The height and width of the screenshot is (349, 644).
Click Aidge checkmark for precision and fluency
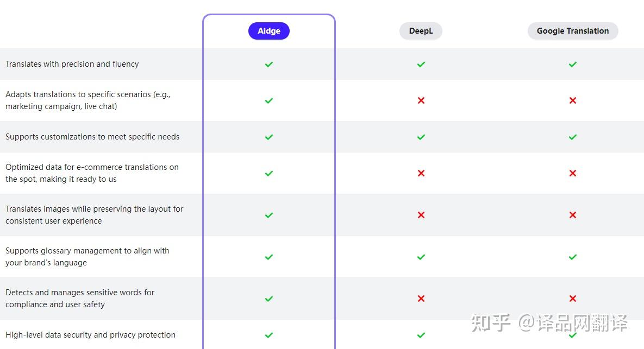coord(269,64)
